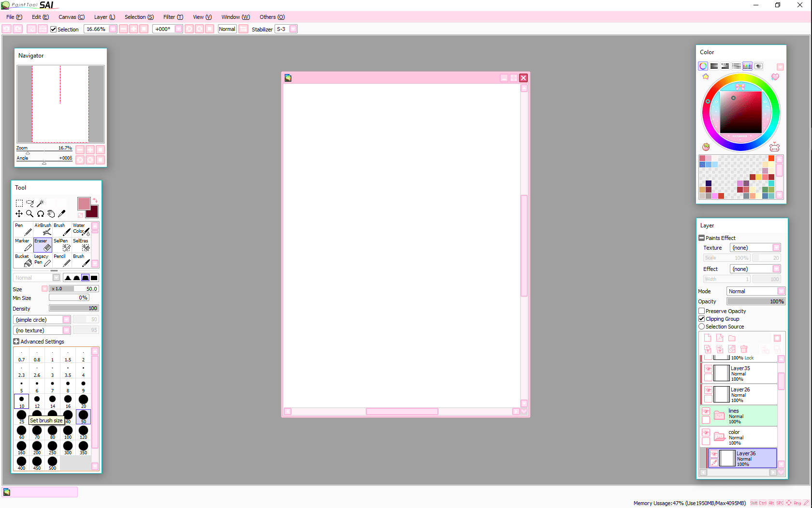
Task: Switch Color panel to the swatches grid
Action: (x=747, y=66)
